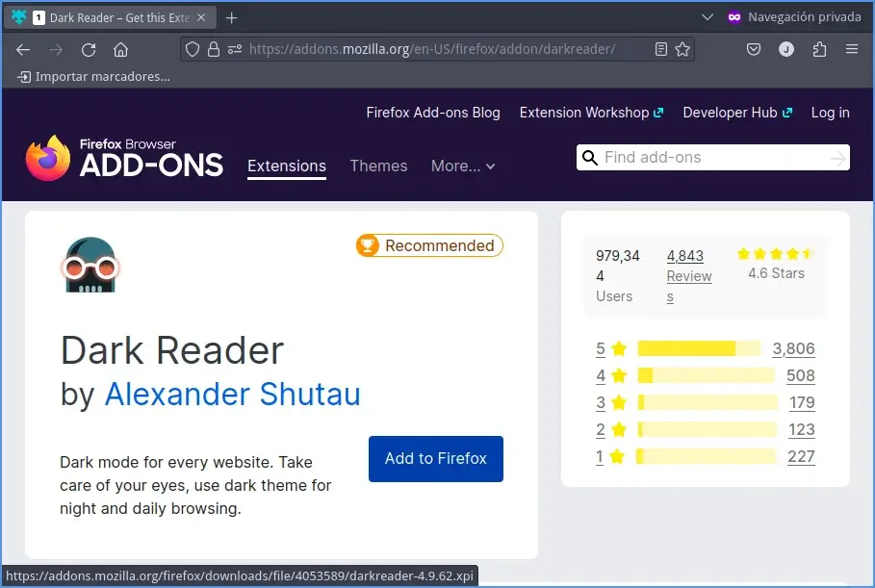Close the Dark Reader tab

[201, 18]
